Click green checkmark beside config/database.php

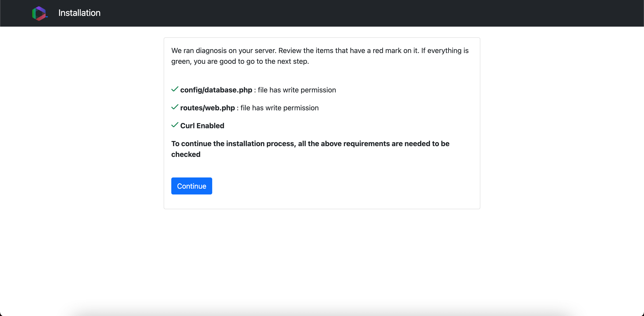tap(174, 89)
